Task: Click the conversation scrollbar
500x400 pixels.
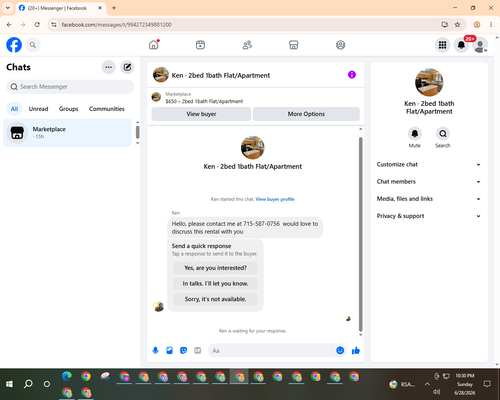Action: click(360, 233)
